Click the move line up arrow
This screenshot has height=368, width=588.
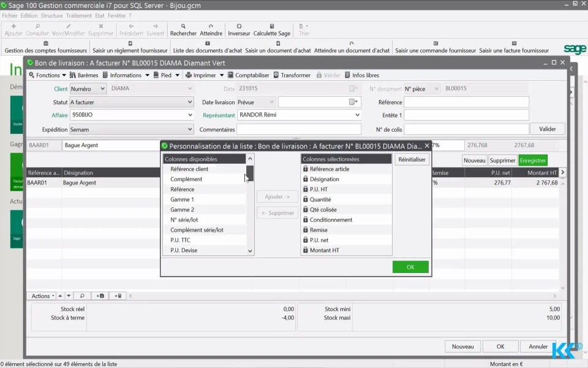click(x=60, y=296)
